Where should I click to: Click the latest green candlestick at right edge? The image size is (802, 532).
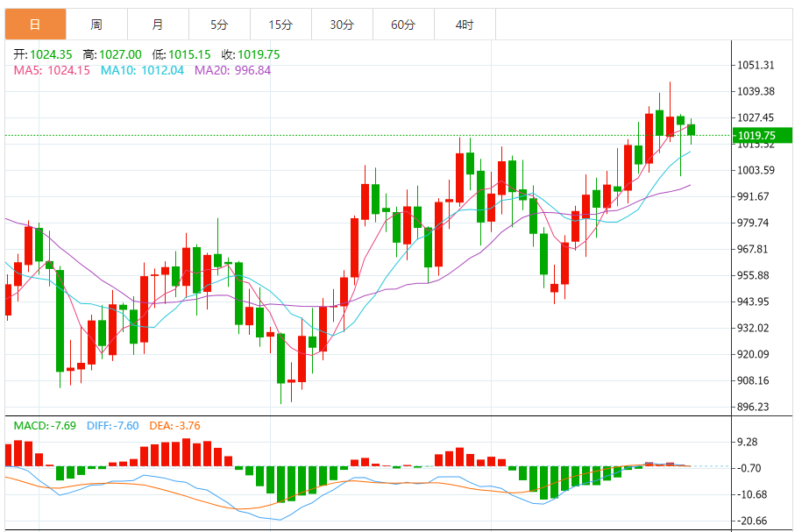click(691, 130)
